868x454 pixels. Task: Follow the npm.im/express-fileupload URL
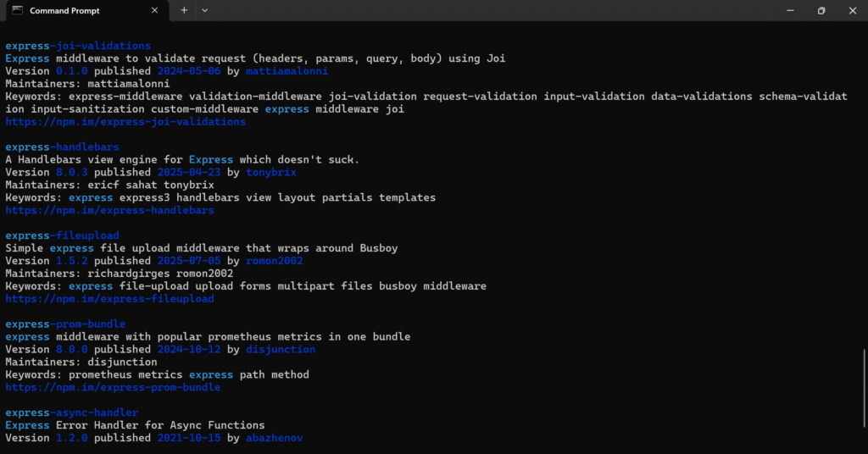point(109,299)
